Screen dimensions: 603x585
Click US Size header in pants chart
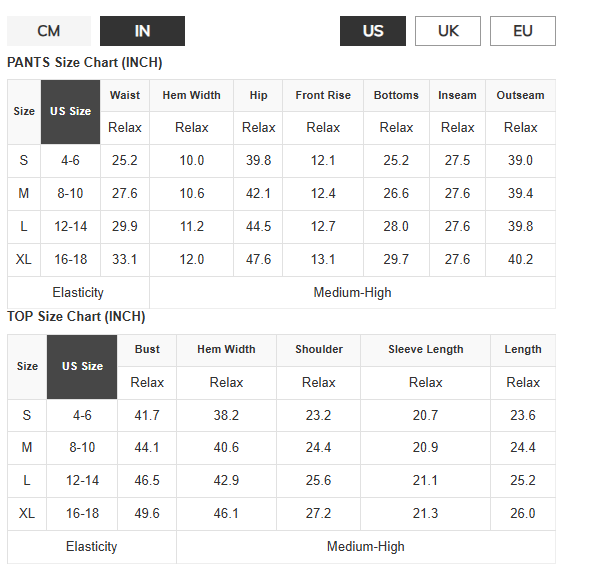[x=71, y=111]
